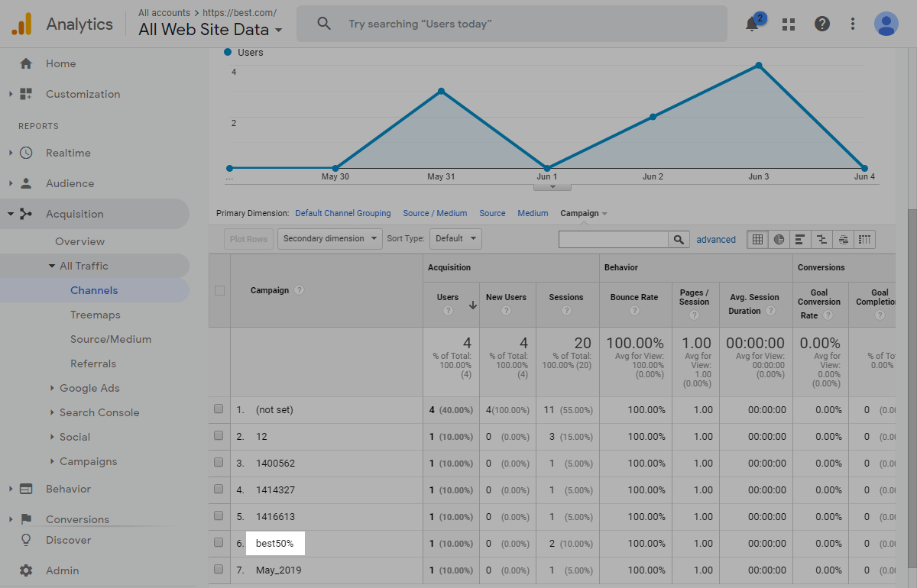The height and width of the screenshot is (588, 917).
Task: Open Source/Medium in the sidebar
Action: click(111, 339)
